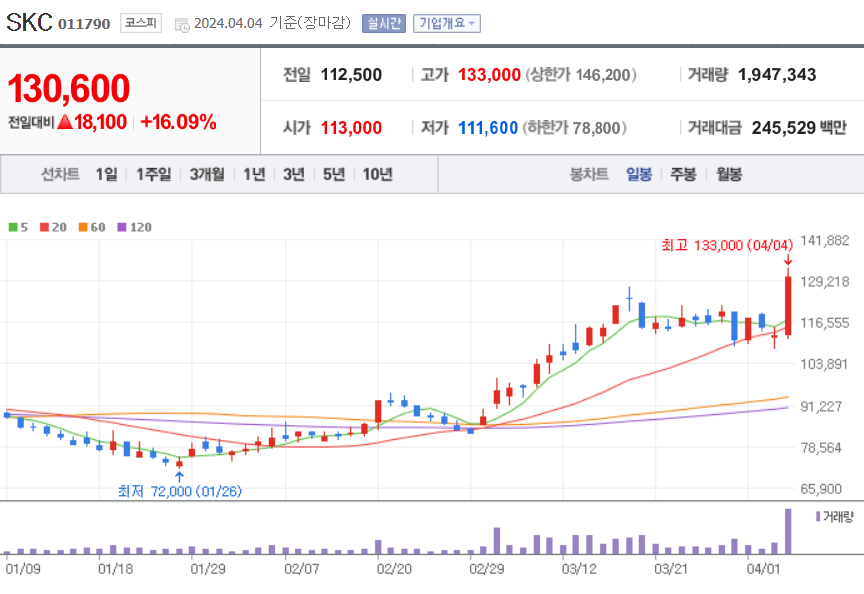Viewport: 864px width, 594px height.
Task: Click the 저가 value 111,600
Action: (x=488, y=128)
